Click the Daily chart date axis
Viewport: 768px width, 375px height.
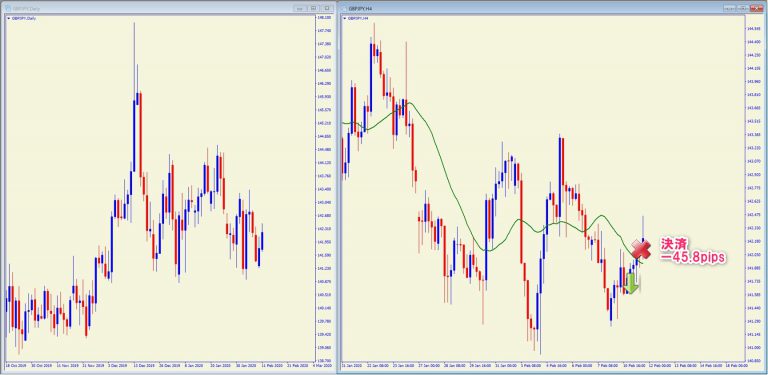160,366
